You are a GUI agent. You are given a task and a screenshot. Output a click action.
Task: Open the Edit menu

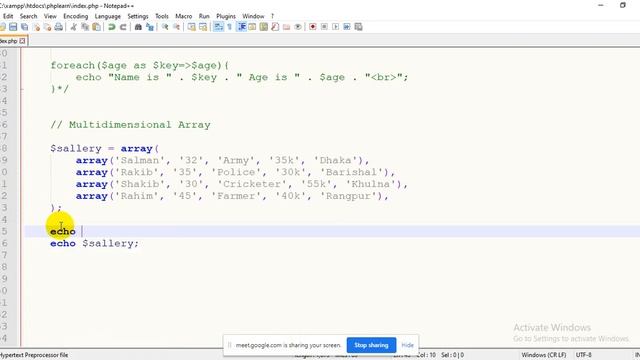[8, 16]
